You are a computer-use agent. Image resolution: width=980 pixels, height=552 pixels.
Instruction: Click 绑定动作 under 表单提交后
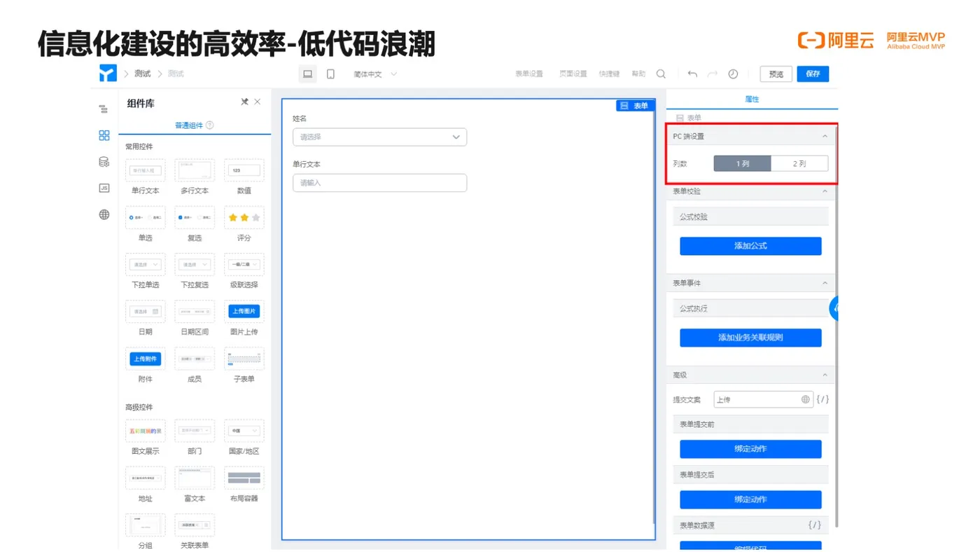click(750, 499)
